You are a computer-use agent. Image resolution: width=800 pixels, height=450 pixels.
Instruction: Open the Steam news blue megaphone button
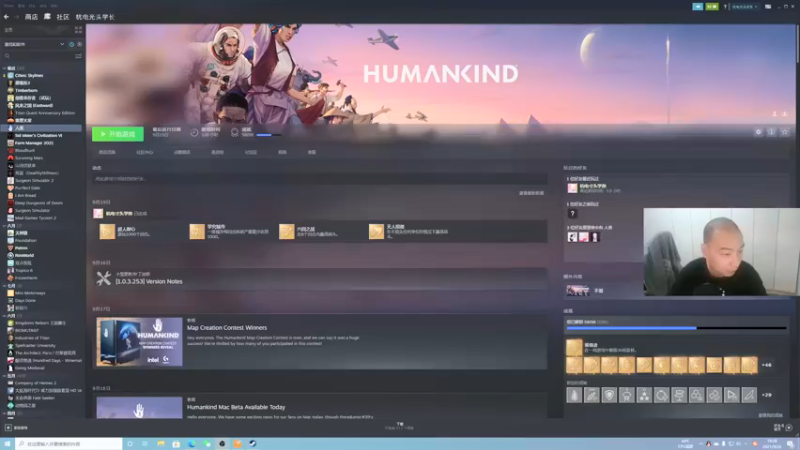(x=697, y=7)
